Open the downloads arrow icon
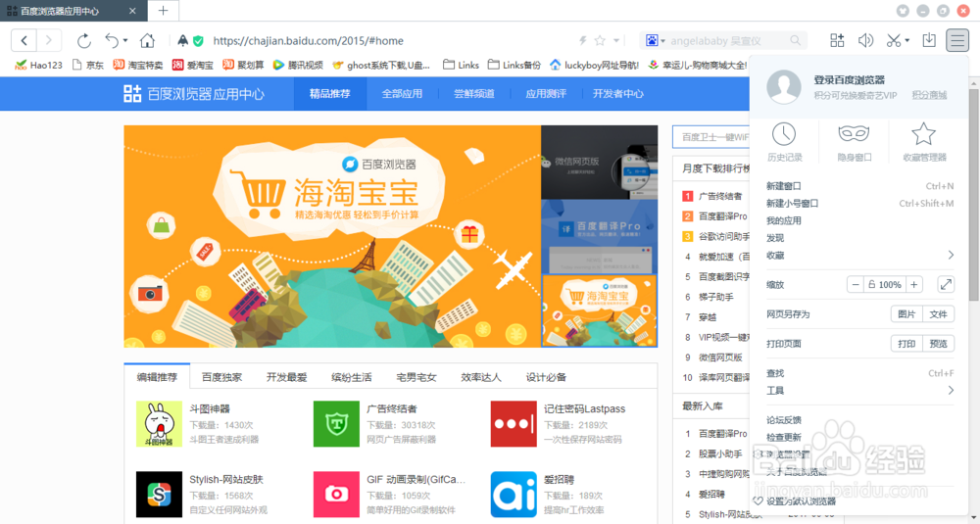Screen dimensions: 980x524 click(929, 40)
